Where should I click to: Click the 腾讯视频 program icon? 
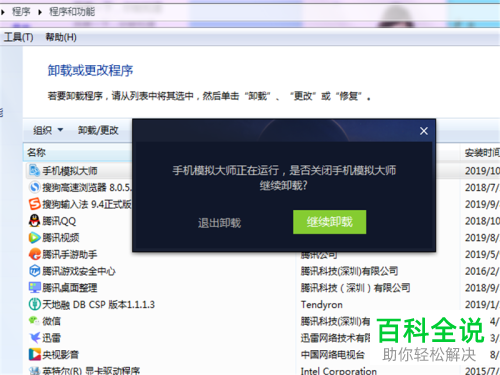point(34,237)
